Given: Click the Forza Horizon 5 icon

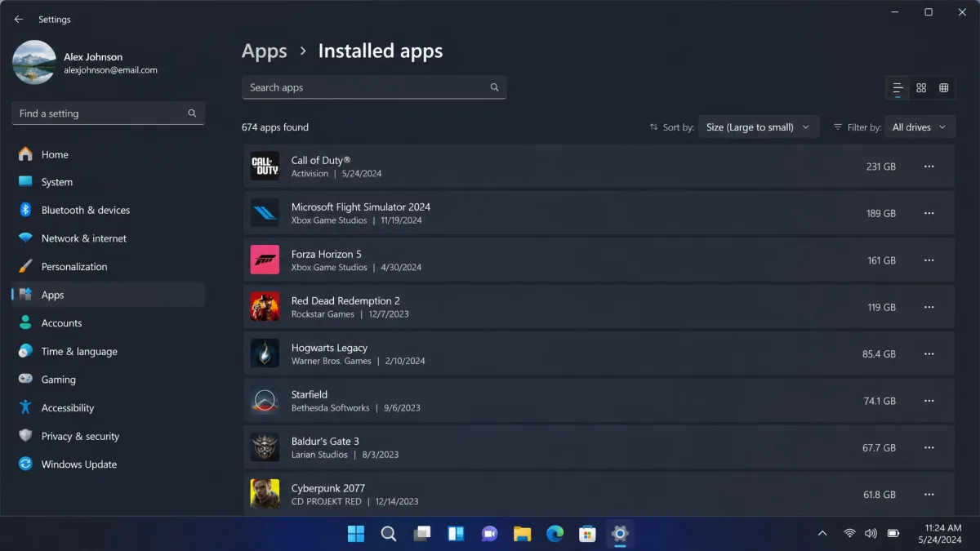Looking at the screenshot, I should pos(265,260).
